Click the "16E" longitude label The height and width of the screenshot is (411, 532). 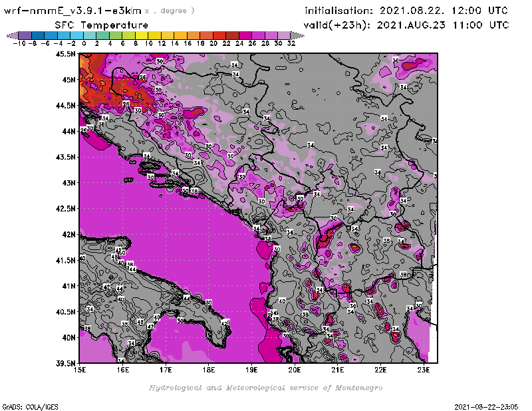pyautogui.click(x=123, y=370)
